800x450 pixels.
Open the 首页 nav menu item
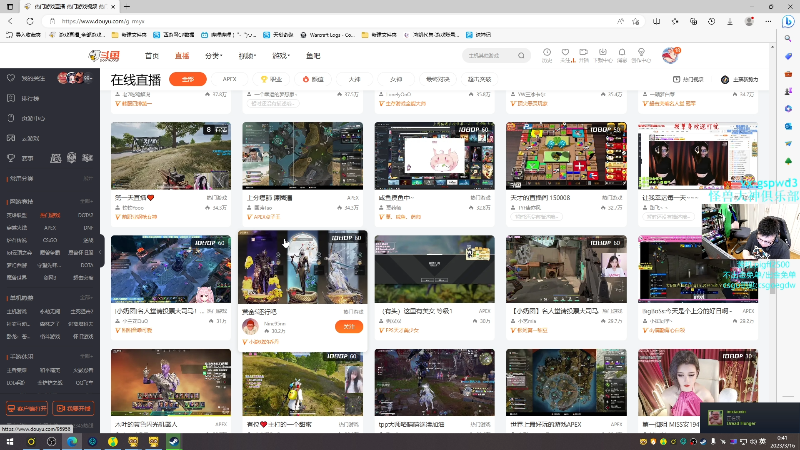(152, 56)
